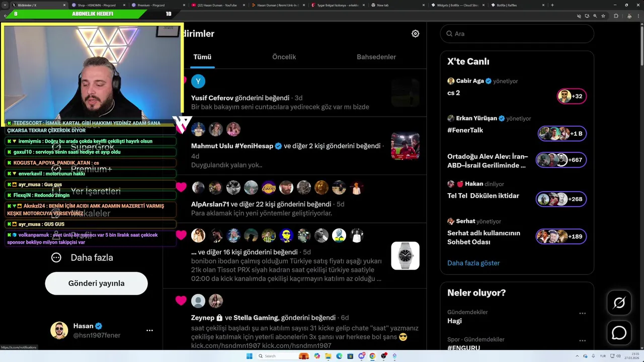Switch to the Öncelik notifications tab

[284, 57]
